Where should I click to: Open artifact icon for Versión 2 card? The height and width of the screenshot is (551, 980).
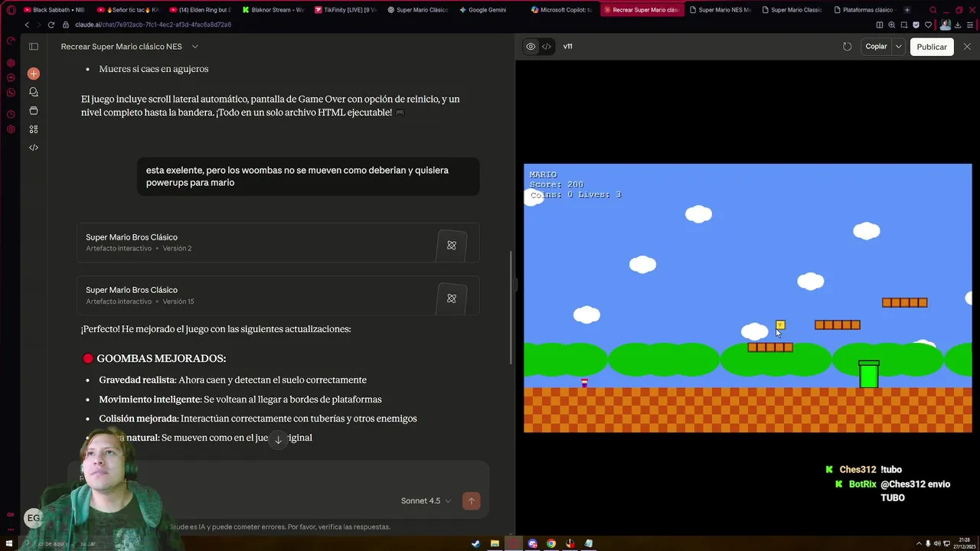coord(451,246)
